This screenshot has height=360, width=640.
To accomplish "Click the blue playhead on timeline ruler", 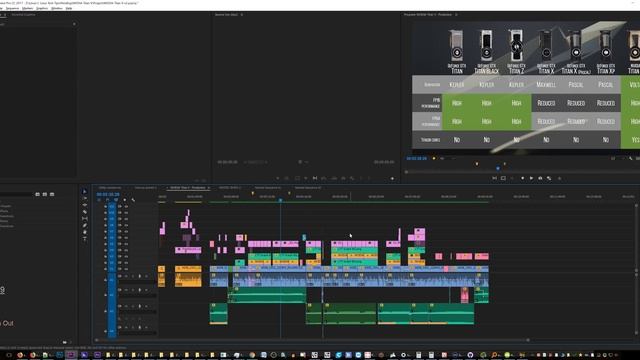I will (280, 200).
